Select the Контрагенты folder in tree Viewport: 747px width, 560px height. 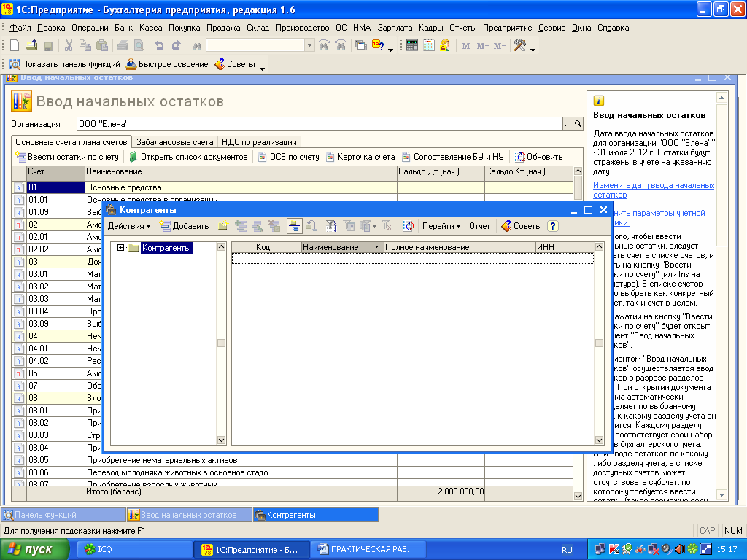[166, 248]
